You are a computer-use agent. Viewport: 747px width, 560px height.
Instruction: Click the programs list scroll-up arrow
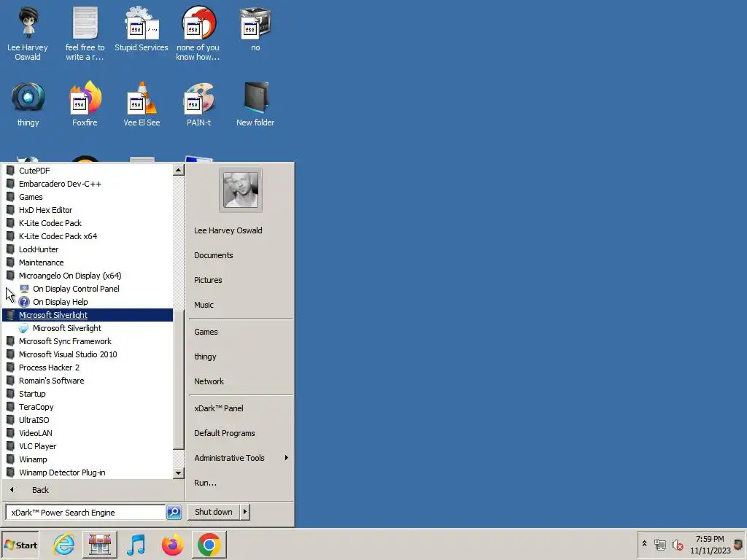pyautogui.click(x=179, y=169)
